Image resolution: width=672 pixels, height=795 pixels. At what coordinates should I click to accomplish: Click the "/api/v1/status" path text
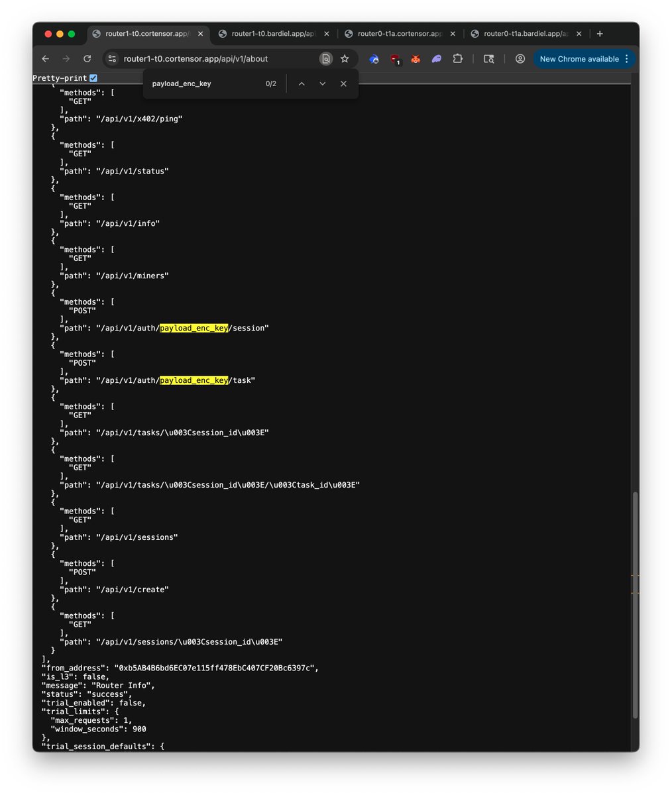(133, 171)
